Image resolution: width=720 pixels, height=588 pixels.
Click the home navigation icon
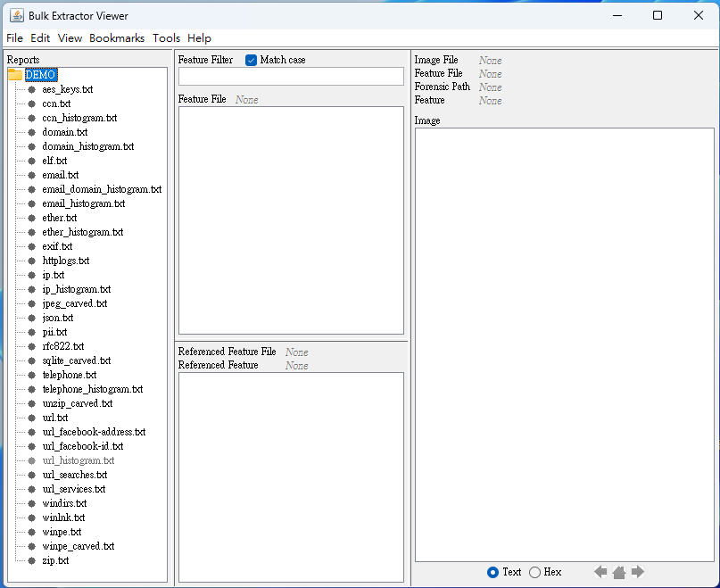coord(619,572)
